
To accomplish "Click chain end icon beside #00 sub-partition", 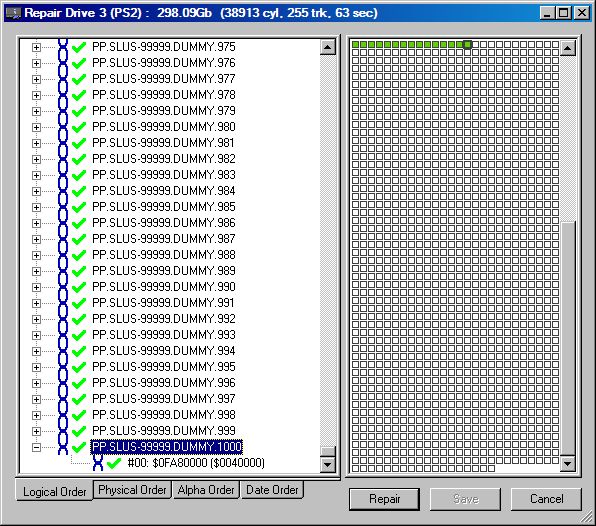I will pos(98,463).
